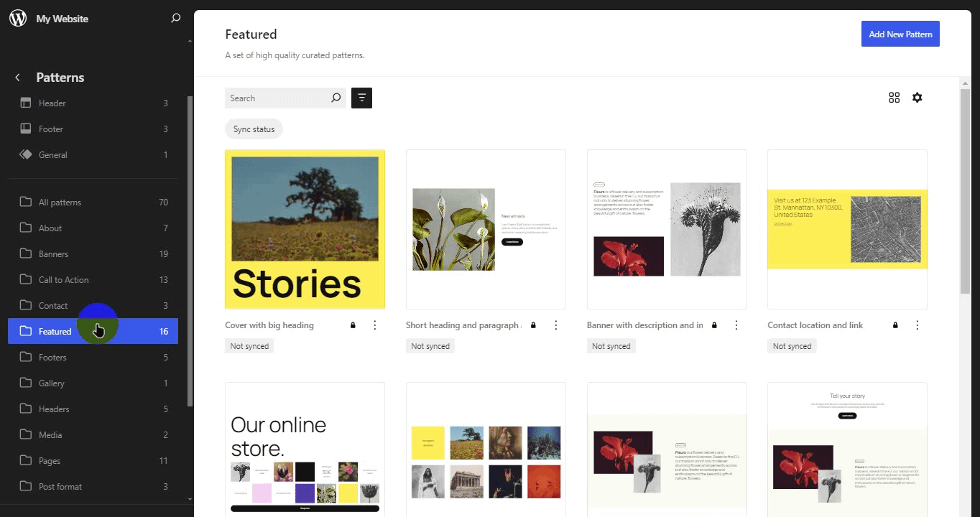Screen dimensions: 980x517
Task: Select the Media patterns category
Action: click(x=93, y=434)
